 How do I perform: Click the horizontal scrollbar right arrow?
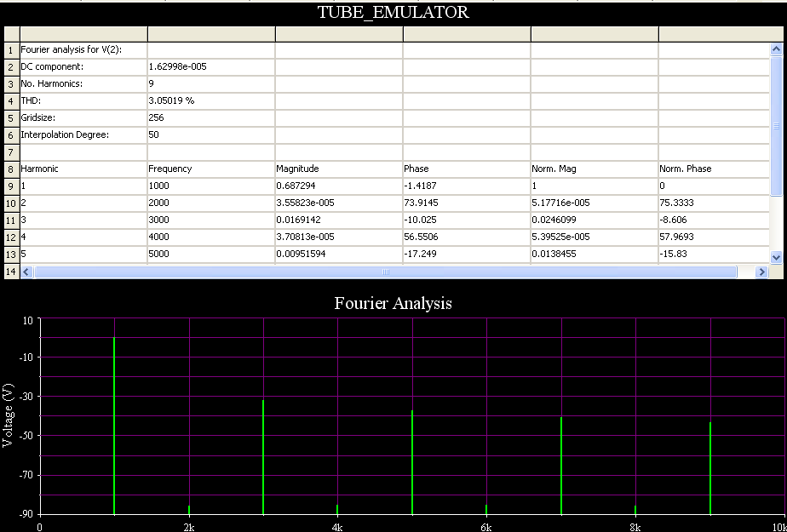click(761, 272)
